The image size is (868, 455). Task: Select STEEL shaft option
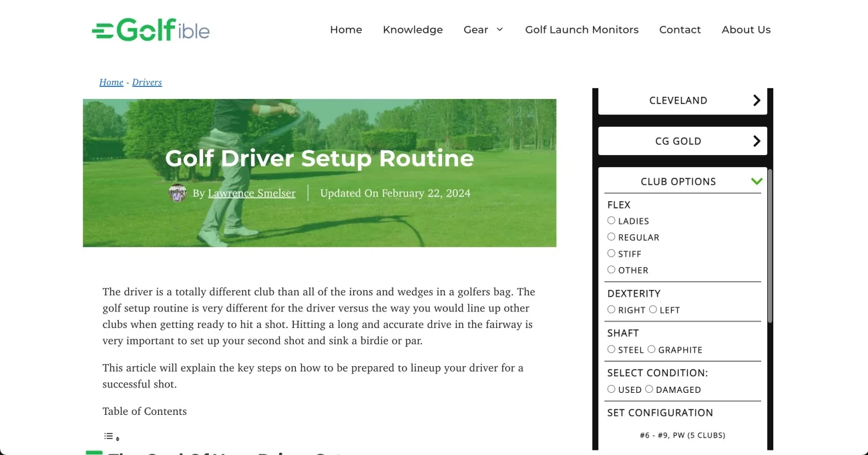(x=611, y=349)
